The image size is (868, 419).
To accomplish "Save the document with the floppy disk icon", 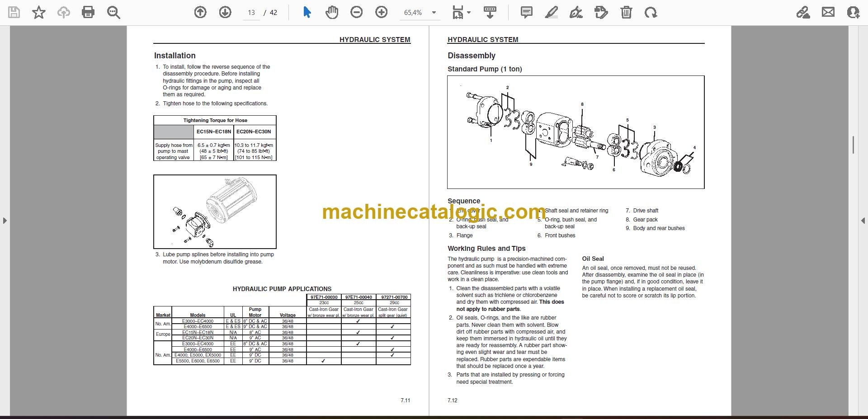I will point(14,12).
